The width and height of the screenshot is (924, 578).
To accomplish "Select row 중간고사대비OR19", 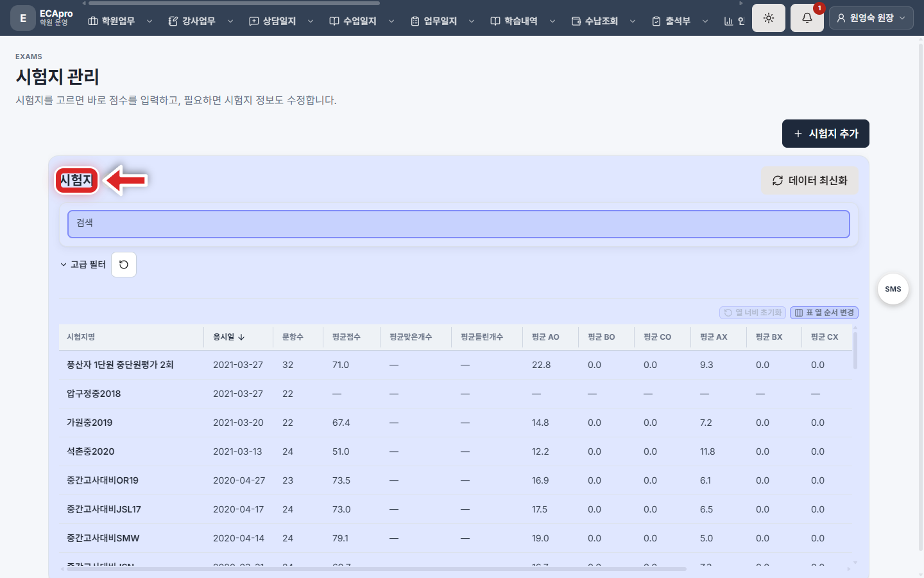I will [x=456, y=480].
